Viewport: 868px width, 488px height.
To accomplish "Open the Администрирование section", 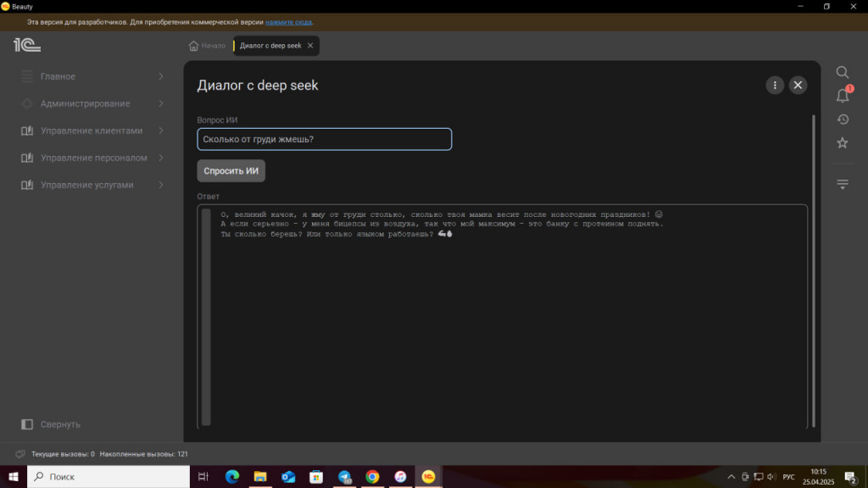I will pos(86,103).
